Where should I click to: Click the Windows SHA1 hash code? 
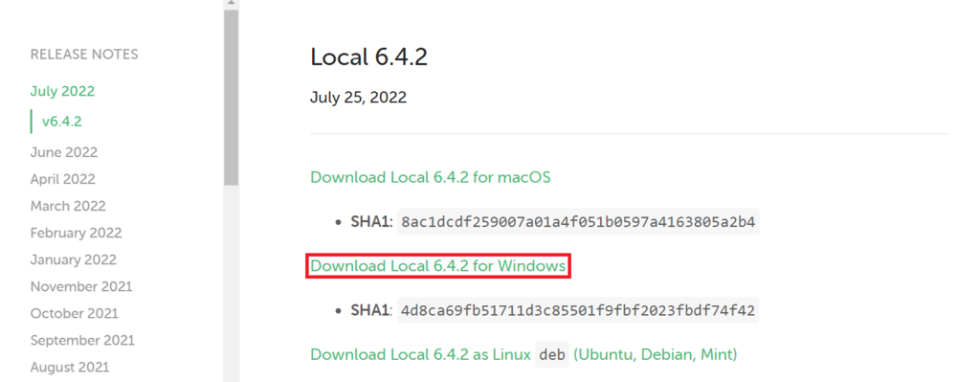coord(578,310)
